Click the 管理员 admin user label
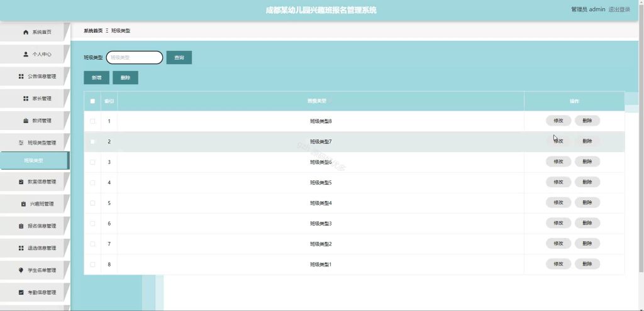 click(x=588, y=9)
